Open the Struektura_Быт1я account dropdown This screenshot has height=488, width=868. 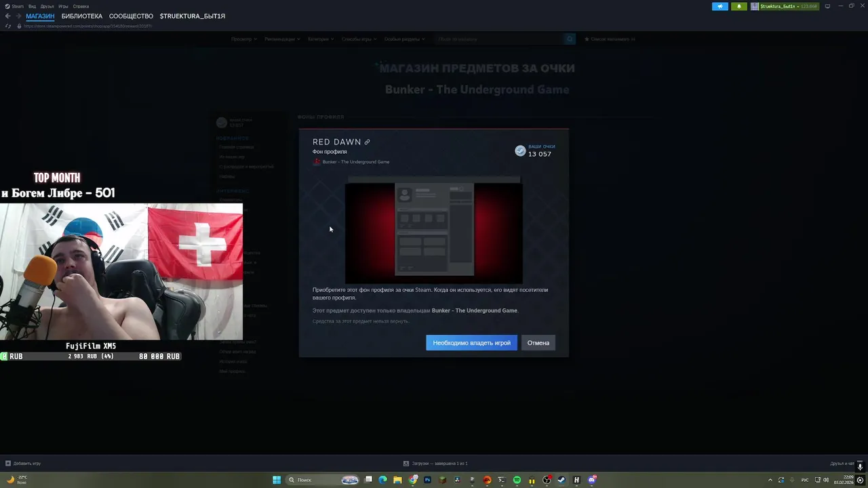pos(785,6)
